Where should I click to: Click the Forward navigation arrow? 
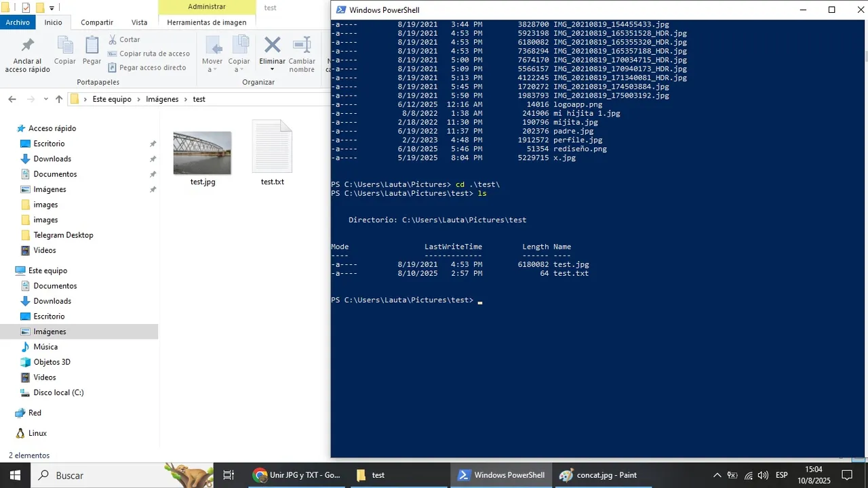[x=31, y=99]
